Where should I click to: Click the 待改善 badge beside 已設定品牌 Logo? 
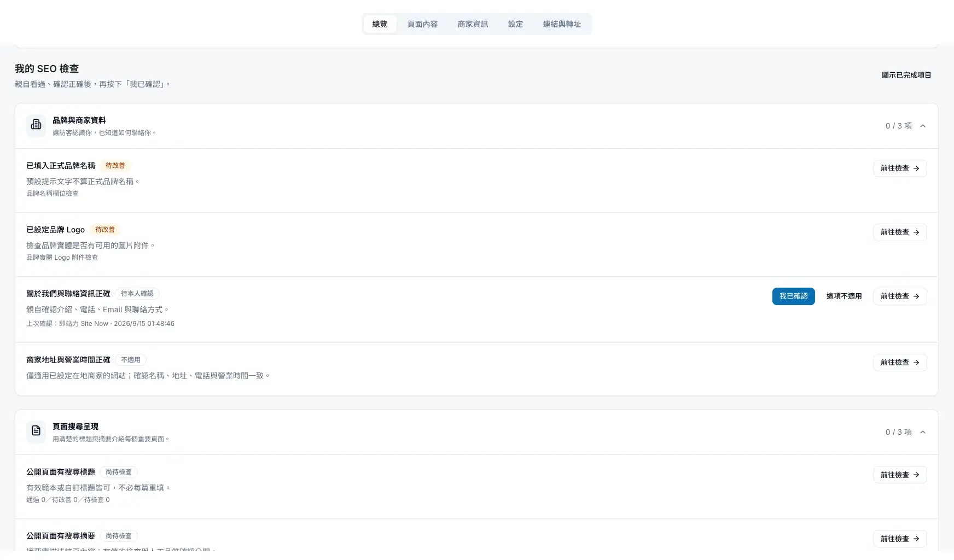pyautogui.click(x=105, y=230)
